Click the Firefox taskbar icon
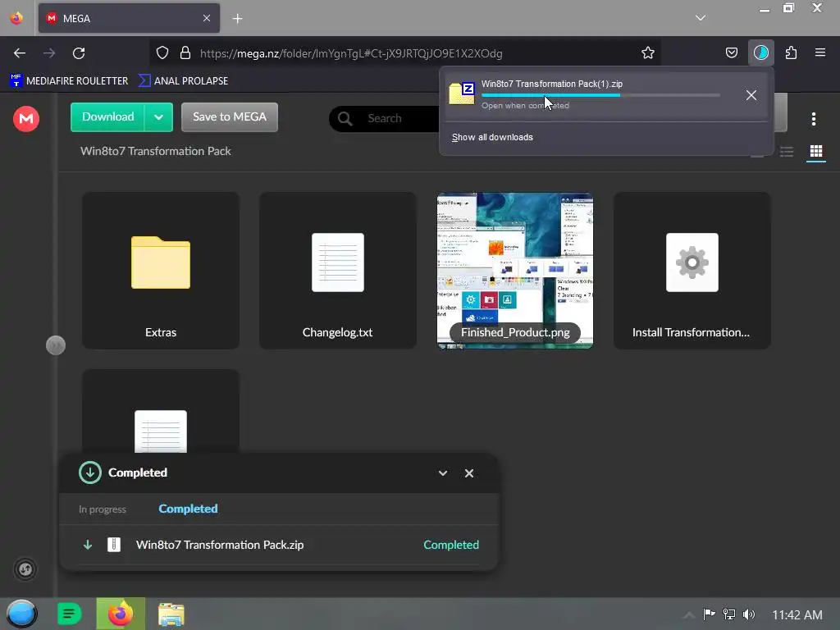The image size is (840, 630). point(121,614)
